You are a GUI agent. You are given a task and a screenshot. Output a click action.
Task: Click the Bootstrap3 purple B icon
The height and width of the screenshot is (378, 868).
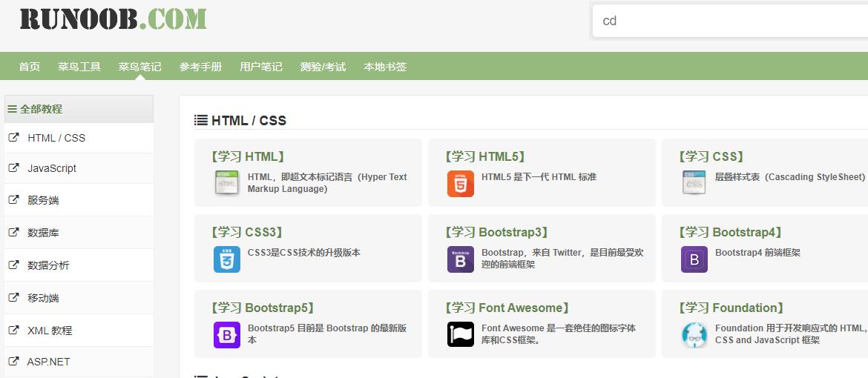coord(461,259)
